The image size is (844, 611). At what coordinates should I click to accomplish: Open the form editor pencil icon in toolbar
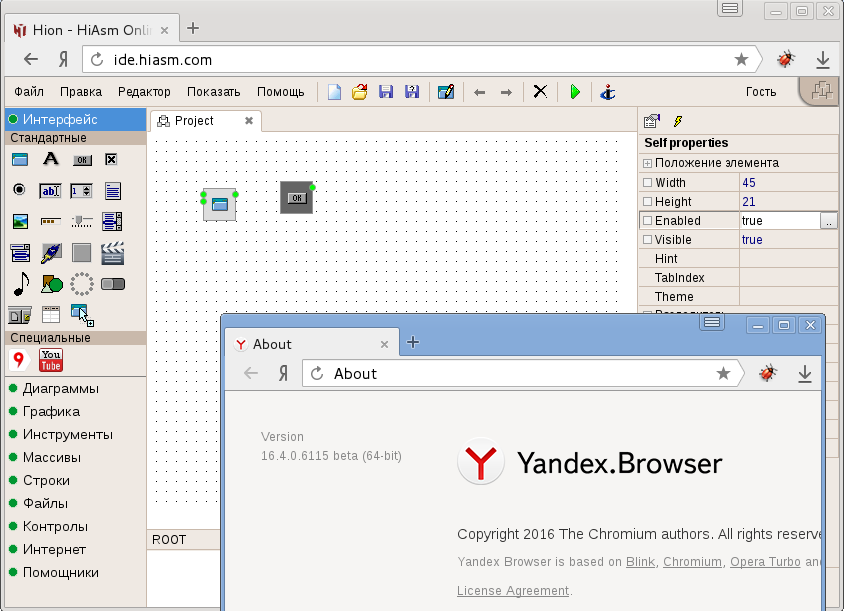point(446,92)
